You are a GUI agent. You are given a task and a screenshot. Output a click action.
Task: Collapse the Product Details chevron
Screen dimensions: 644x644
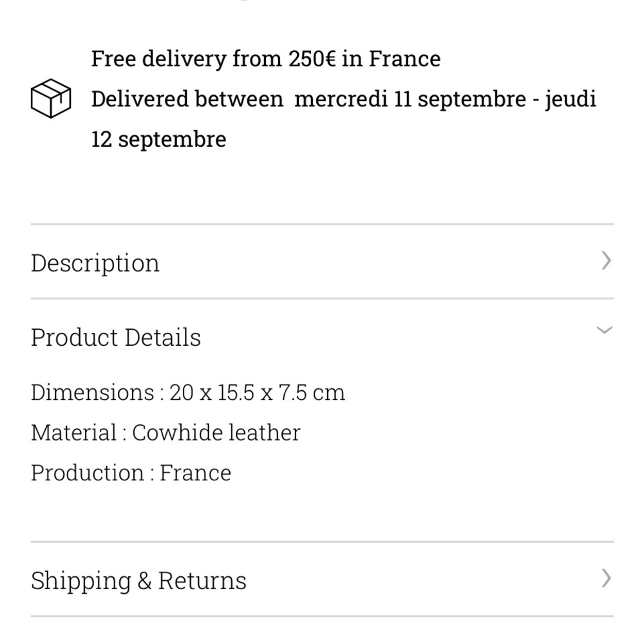[x=604, y=330]
